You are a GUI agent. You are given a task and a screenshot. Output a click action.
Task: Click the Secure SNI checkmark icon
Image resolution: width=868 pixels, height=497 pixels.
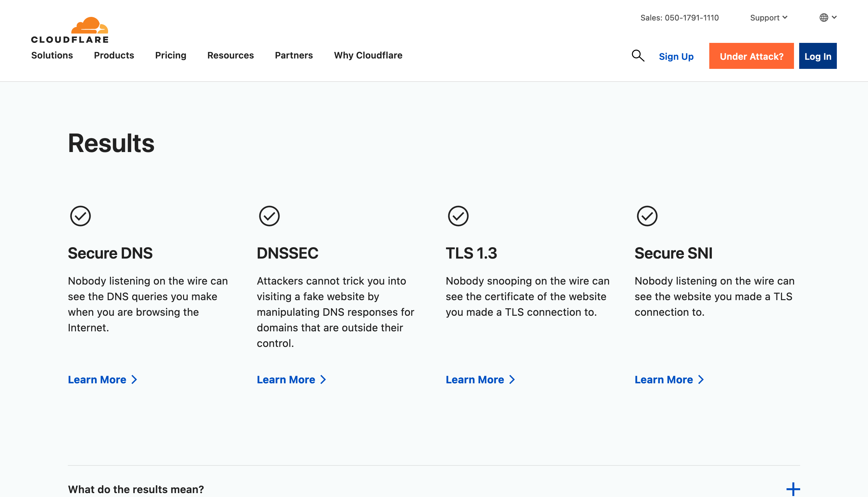click(x=647, y=216)
